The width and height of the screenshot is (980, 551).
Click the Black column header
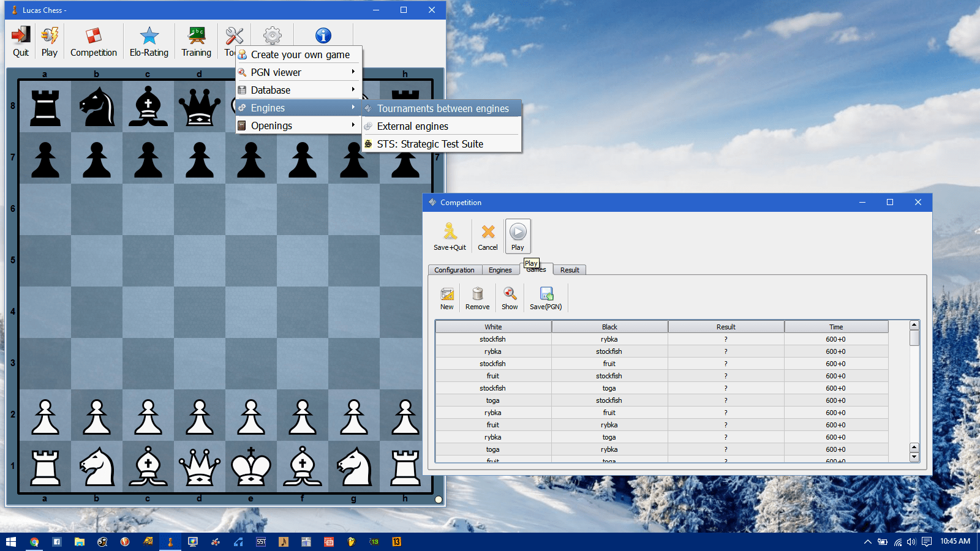click(x=609, y=327)
